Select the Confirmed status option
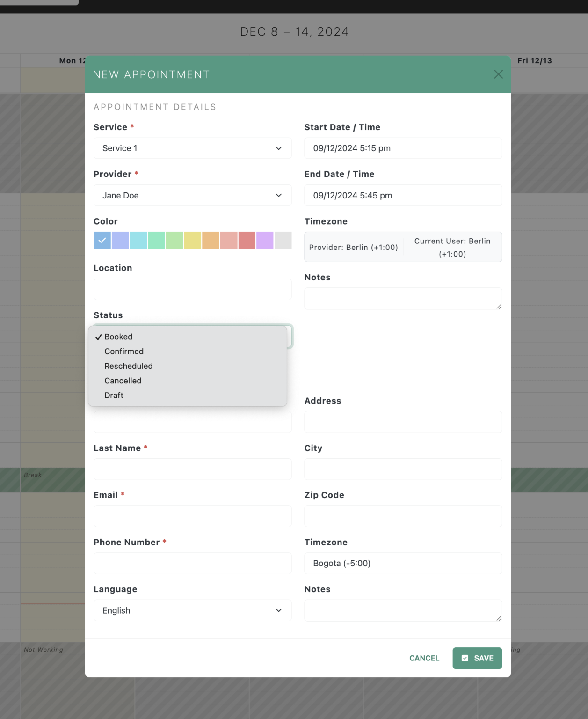Viewport: 588px width, 719px height. pyautogui.click(x=124, y=351)
